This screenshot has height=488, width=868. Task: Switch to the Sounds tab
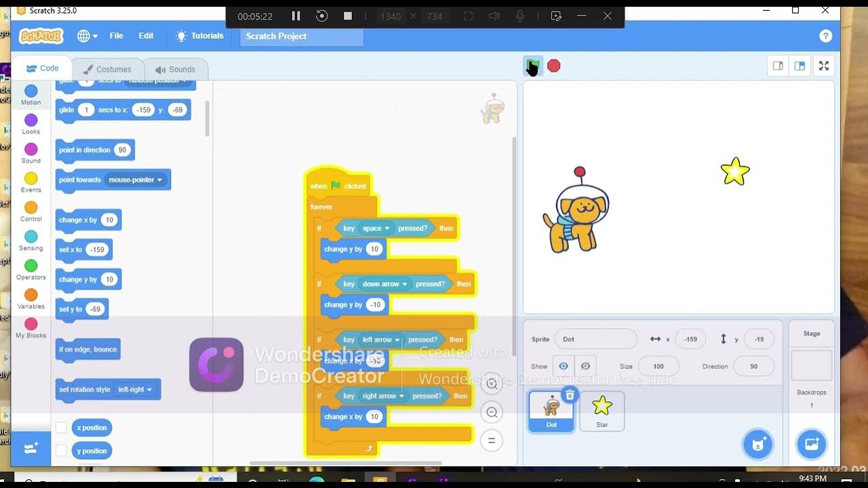click(x=175, y=69)
